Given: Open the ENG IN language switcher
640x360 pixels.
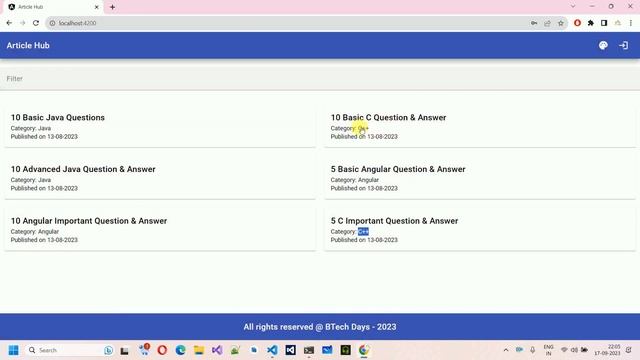Looking at the screenshot, I should (548, 350).
